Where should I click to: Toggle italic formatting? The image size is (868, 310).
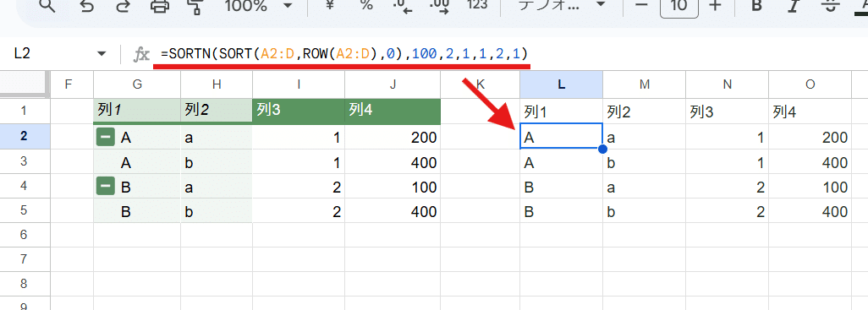pyautogui.click(x=794, y=5)
